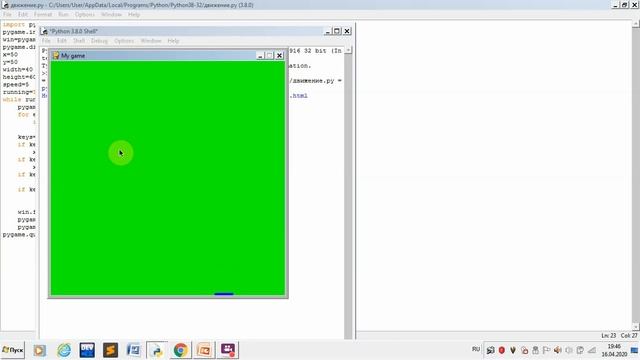Click the 'width=40' line in the editor

click(18, 69)
